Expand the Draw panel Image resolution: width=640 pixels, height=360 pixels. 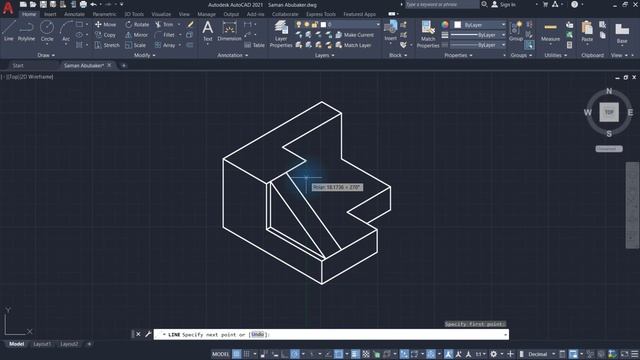(x=46, y=55)
